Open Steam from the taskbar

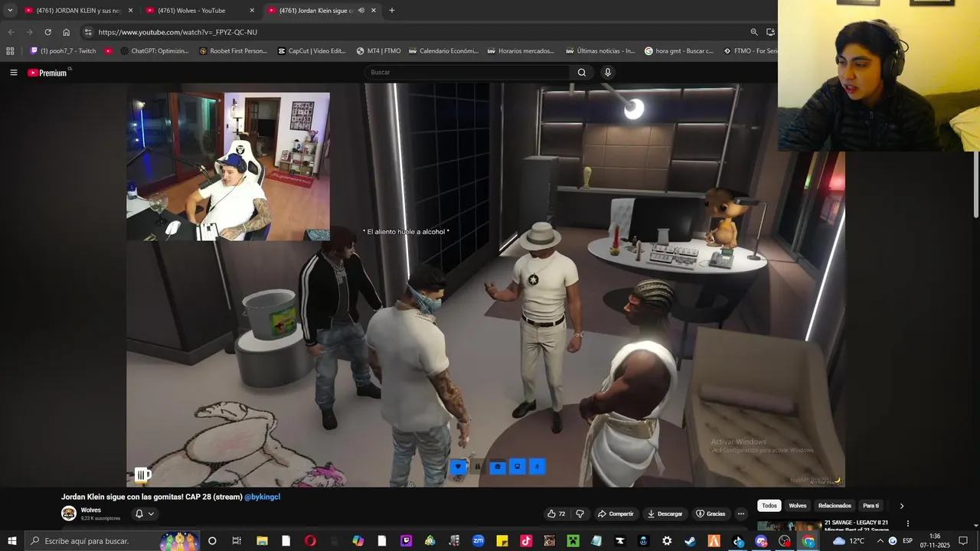pyautogui.click(x=690, y=541)
